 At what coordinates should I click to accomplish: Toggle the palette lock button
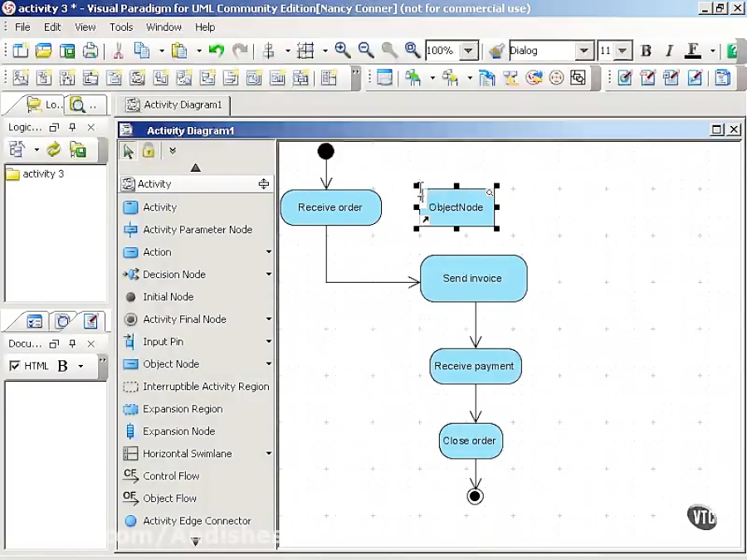(x=149, y=151)
